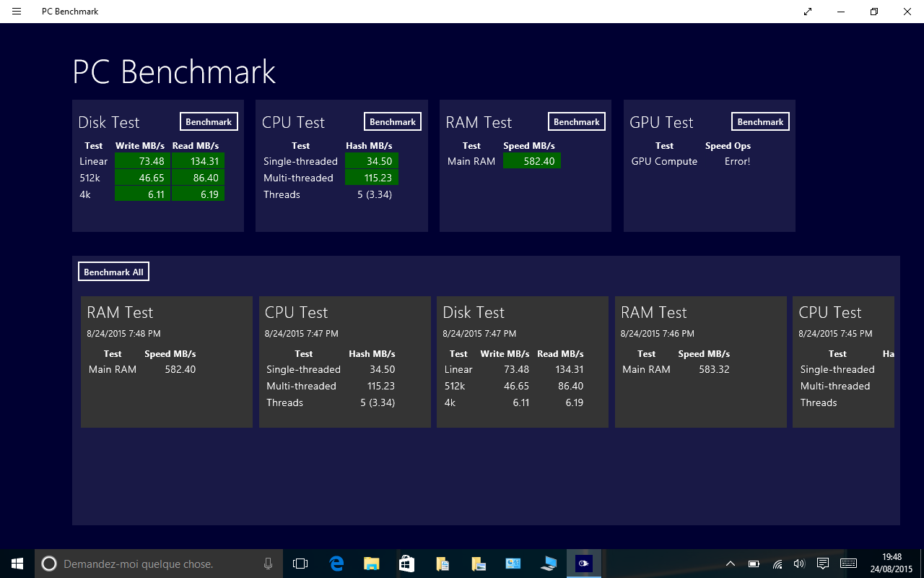
Task: Open the Wi-Fi network tray icon
Action: [x=777, y=564]
